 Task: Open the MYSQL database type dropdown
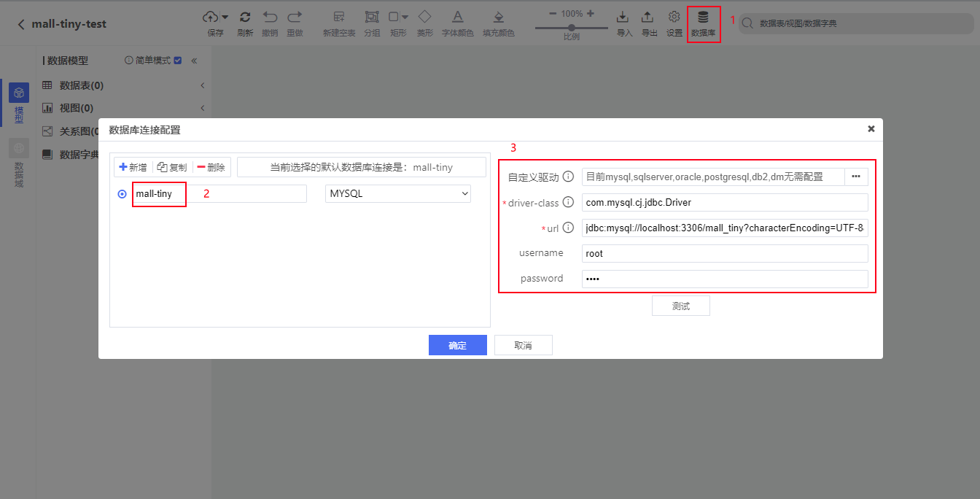point(398,193)
